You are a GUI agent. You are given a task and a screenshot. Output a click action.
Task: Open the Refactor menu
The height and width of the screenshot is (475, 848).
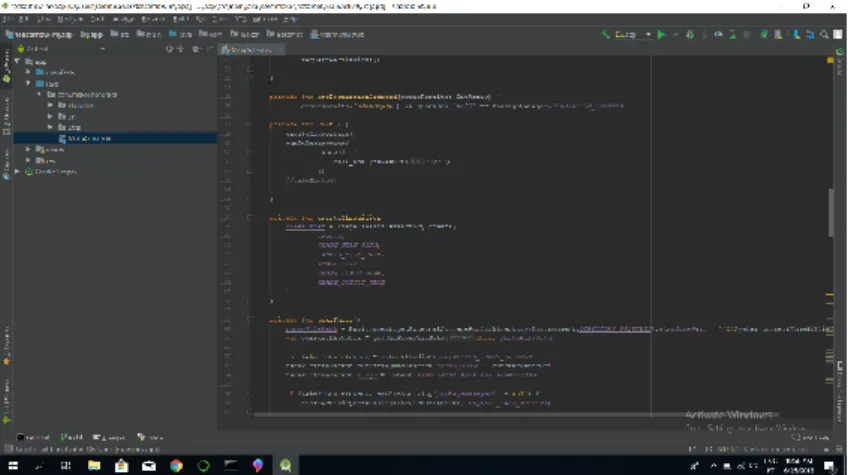(x=153, y=19)
